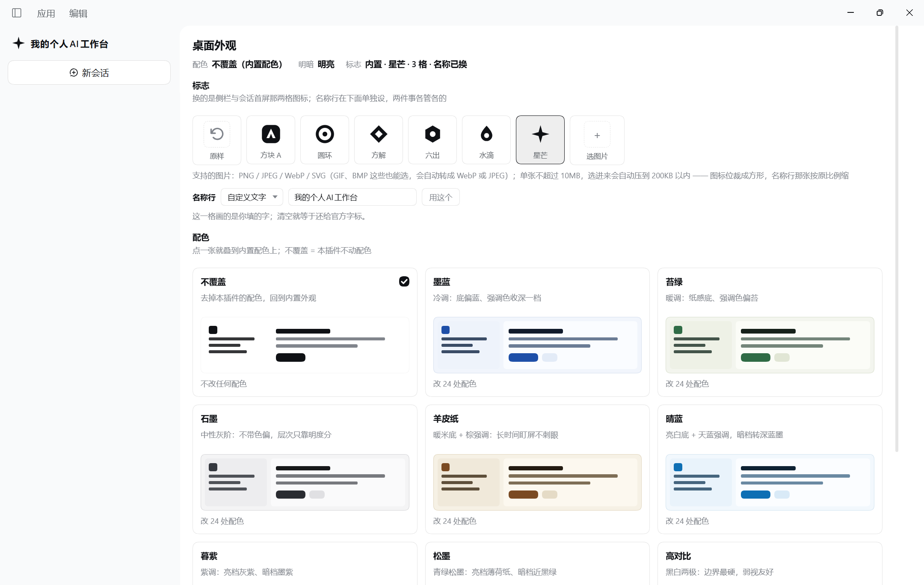Click the 桌面外观 heading
Screen dimensions: 924x585
pos(214,45)
